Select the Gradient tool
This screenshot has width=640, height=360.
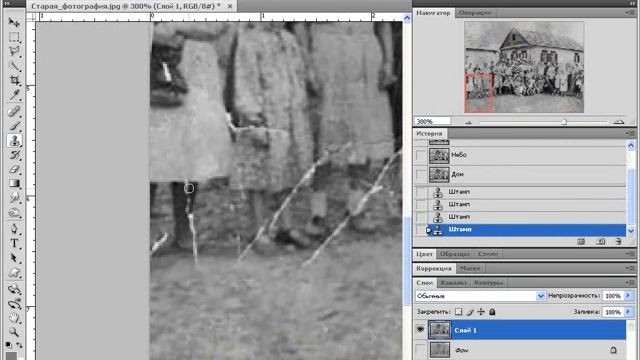[x=14, y=183]
